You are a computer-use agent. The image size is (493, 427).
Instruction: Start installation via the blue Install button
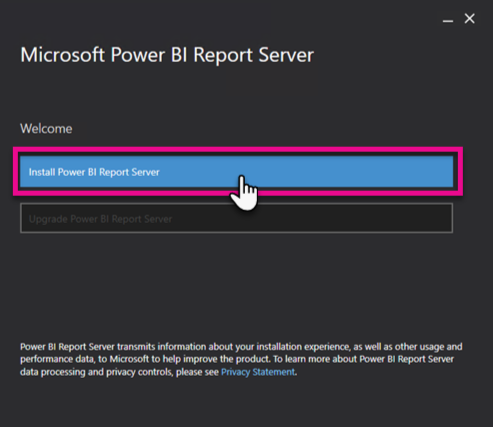(236, 172)
